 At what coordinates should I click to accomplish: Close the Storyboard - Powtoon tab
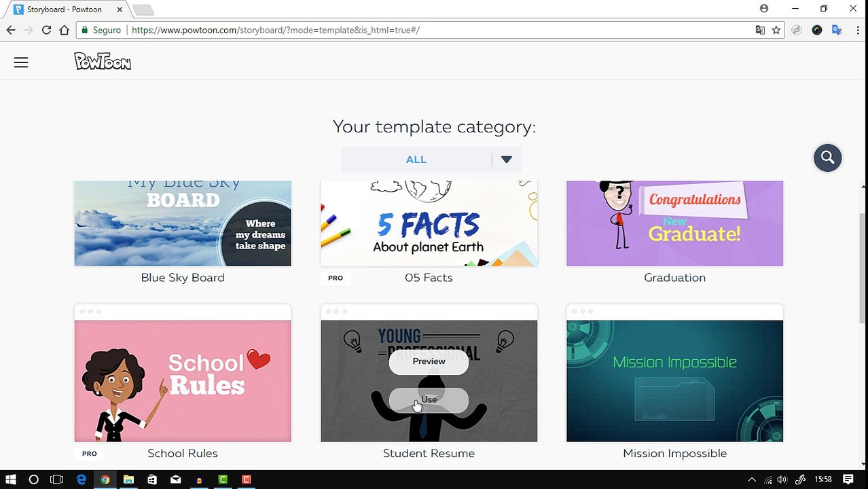[x=120, y=10]
